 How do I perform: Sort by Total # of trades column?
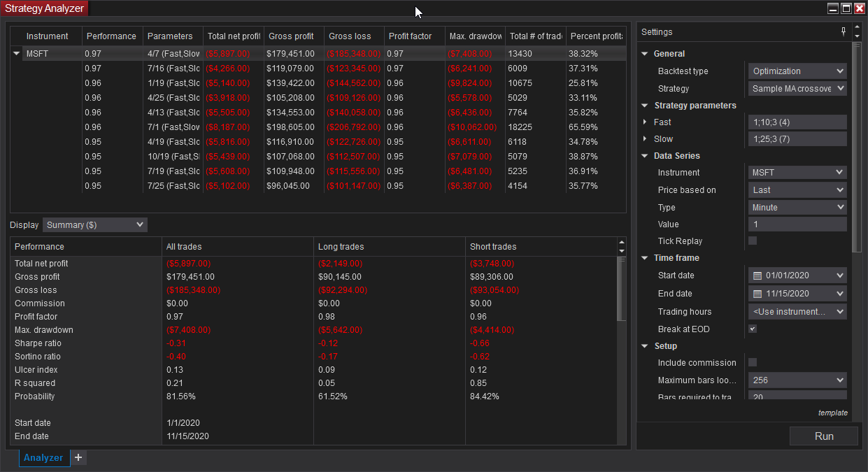point(535,36)
